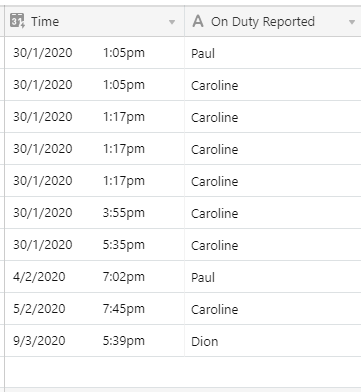The width and height of the screenshot is (361, 392).
Task: Select the 9/3/2020 5:39pm time cell
Action: (94, 341)
